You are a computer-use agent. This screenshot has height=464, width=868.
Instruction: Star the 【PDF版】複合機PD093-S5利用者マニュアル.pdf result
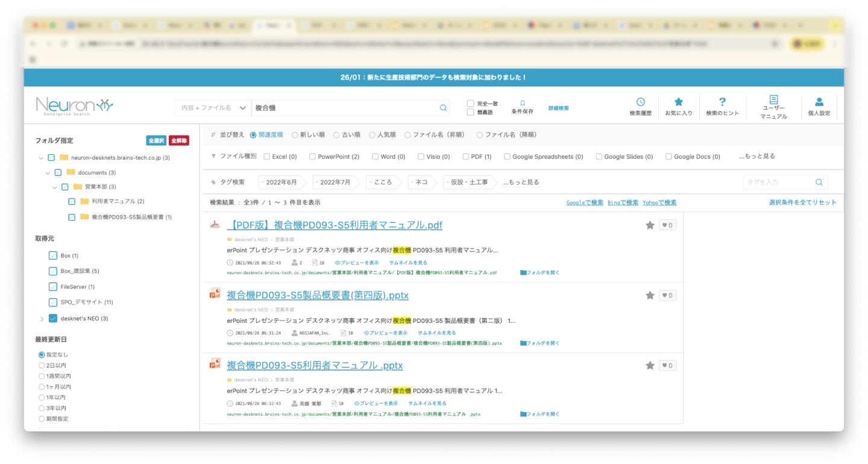click(x=650, y=225)
